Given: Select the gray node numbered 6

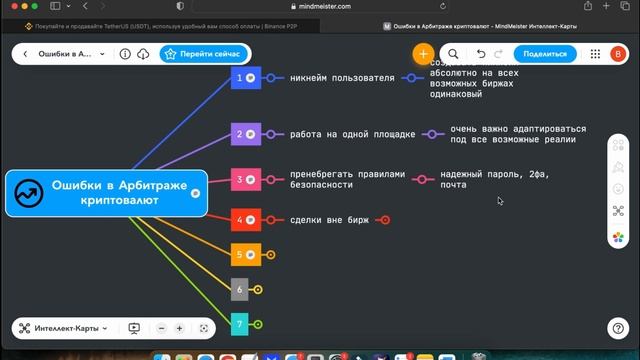Looking at the screenshot, I should coord(240,289).
